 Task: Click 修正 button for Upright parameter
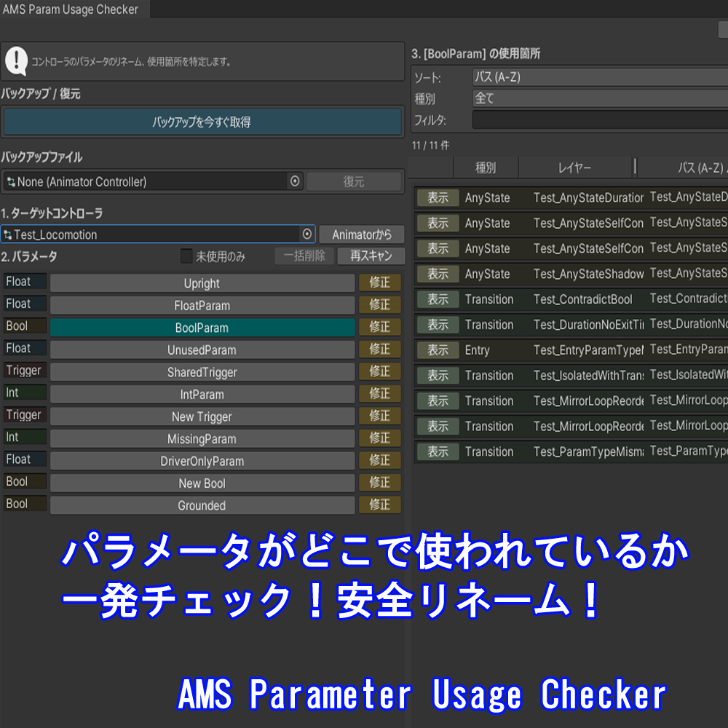(380, 282)
